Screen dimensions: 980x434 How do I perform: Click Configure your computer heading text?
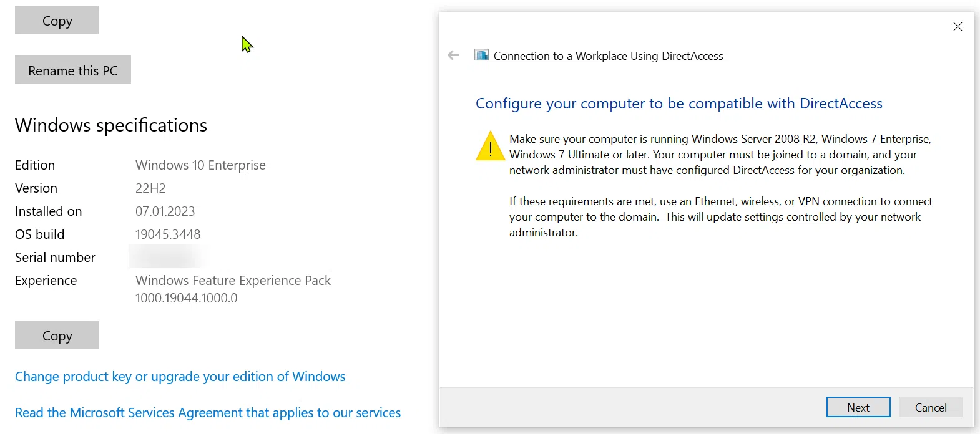point(679,104)
